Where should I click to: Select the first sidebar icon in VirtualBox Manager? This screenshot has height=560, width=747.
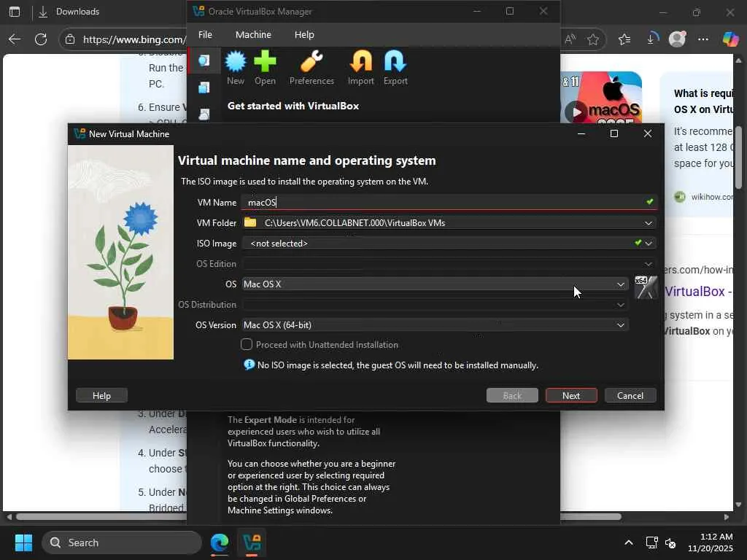click(x=204, y=61)
